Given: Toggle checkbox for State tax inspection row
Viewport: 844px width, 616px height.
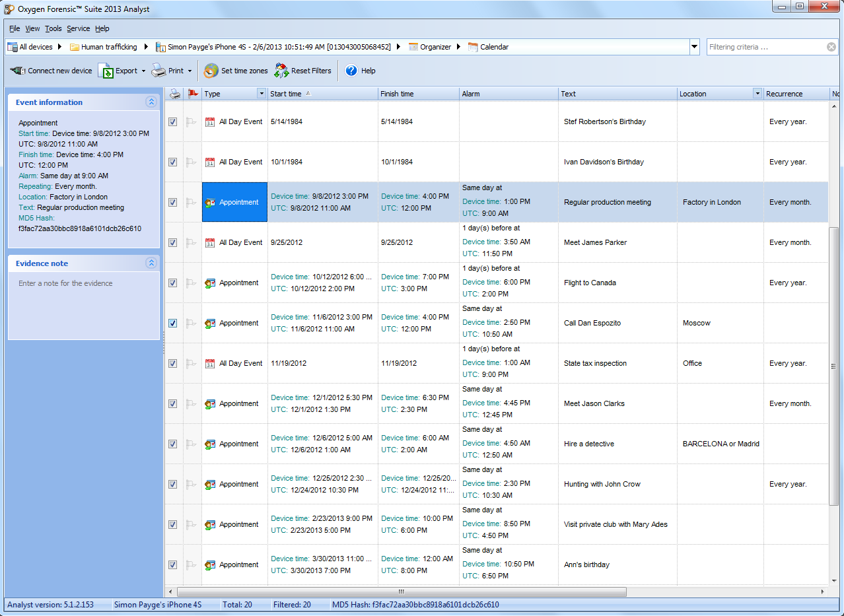Looking at the screenshot, I should coord(173,364).
